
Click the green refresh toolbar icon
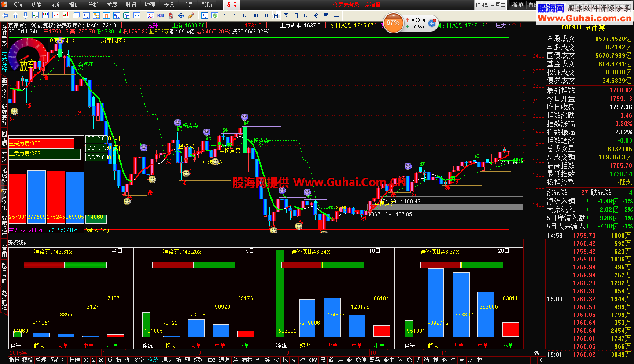(214, 15)
